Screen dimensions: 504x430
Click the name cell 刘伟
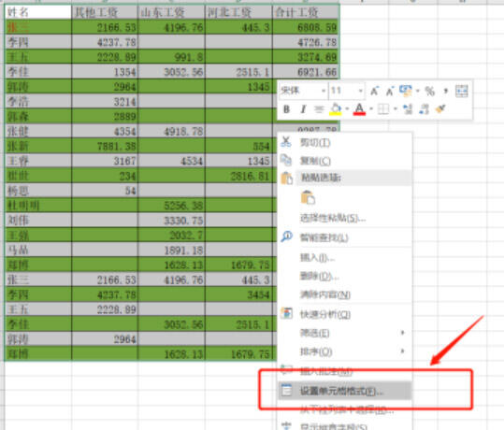[x=38, y=221]
